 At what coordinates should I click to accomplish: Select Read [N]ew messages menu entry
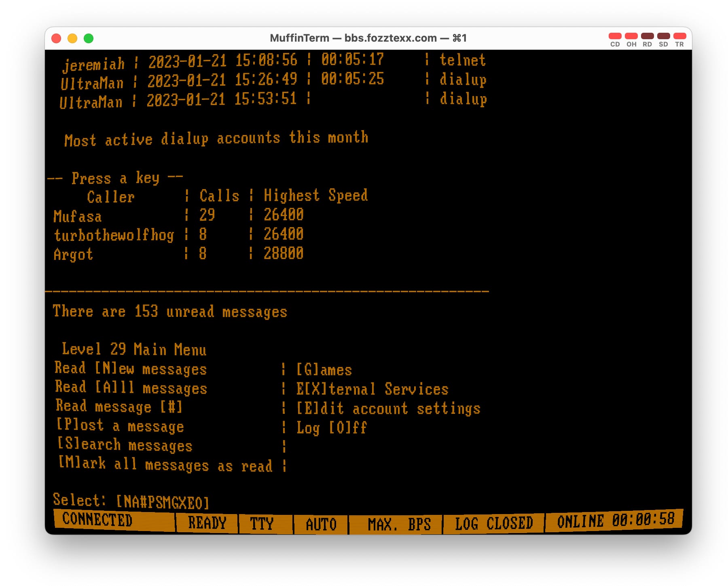coord(131,369)
